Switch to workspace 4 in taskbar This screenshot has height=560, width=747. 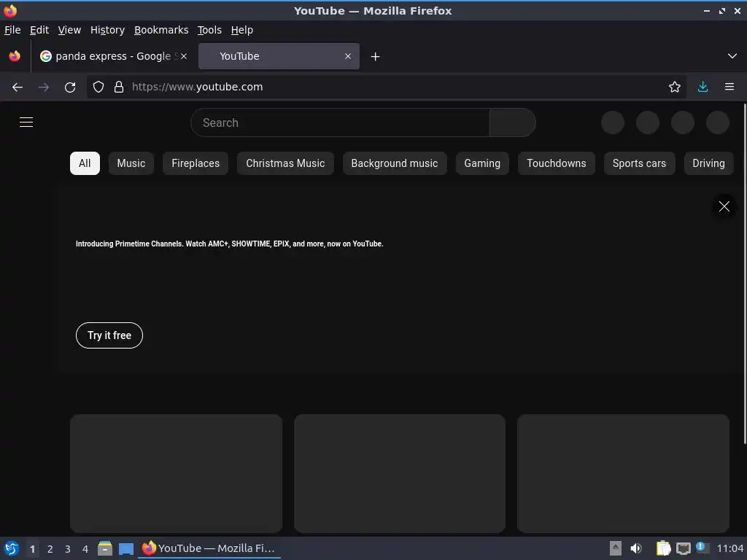[85, 549]
